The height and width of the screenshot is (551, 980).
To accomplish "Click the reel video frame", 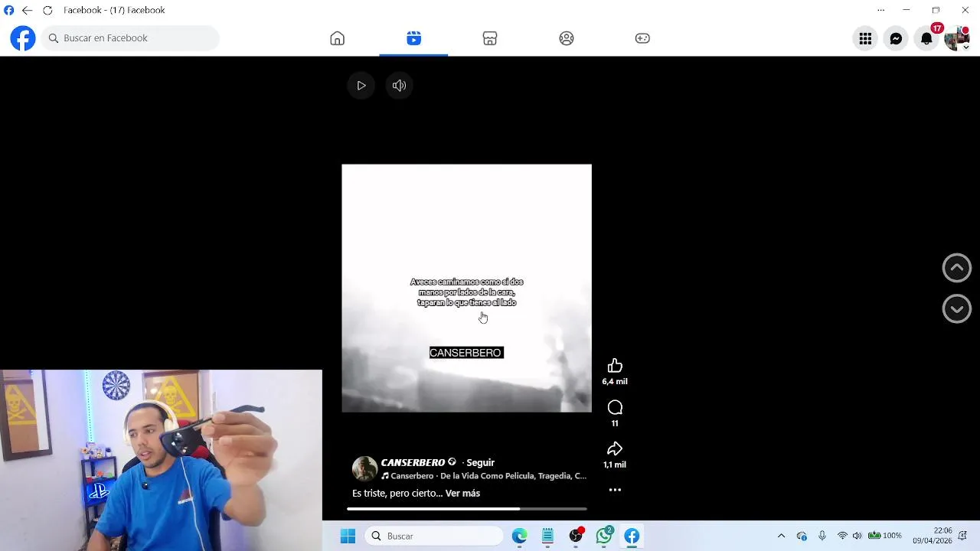I will (x=466, y=288).
